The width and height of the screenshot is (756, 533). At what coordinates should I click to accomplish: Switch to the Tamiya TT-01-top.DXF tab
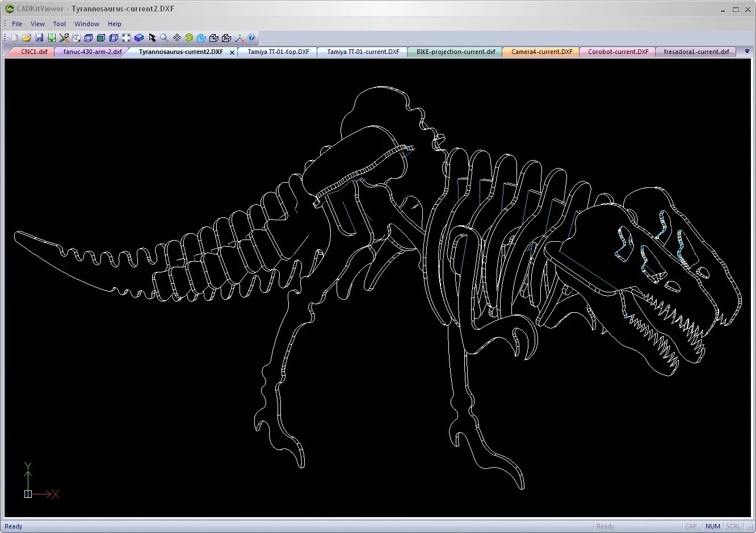point(278,52)
